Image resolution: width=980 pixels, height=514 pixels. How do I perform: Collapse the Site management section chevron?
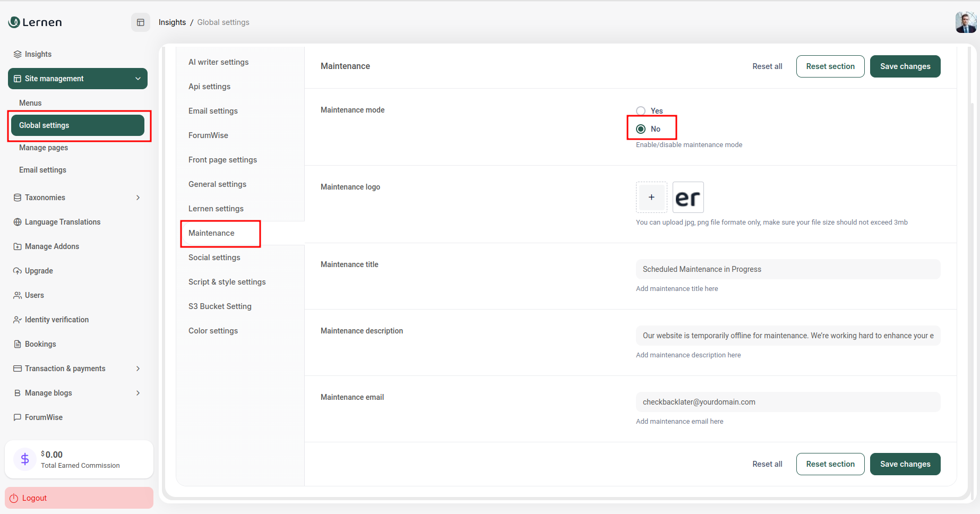137,78
